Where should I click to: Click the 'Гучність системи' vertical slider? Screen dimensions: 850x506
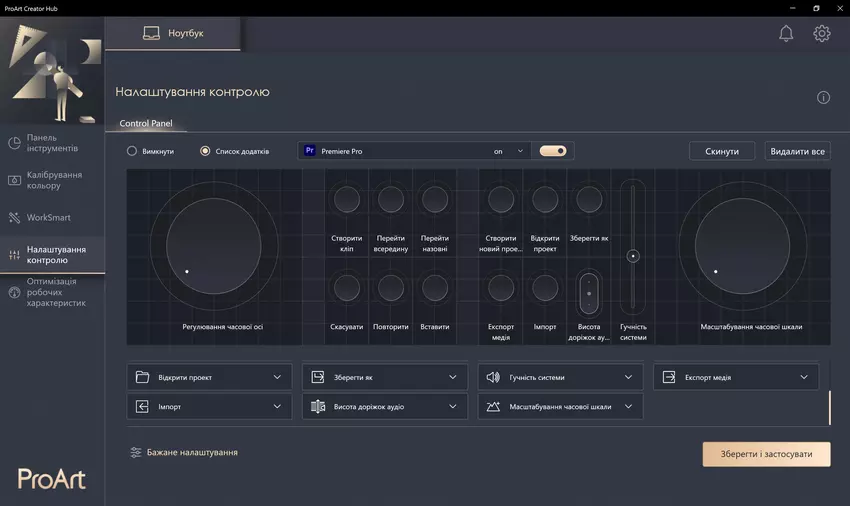click(632, 256)
